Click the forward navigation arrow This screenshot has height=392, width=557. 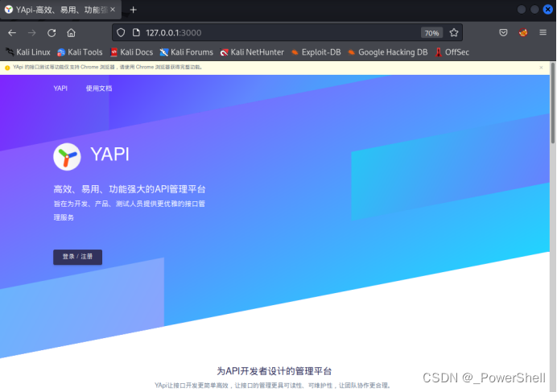(x=32, y=33)
